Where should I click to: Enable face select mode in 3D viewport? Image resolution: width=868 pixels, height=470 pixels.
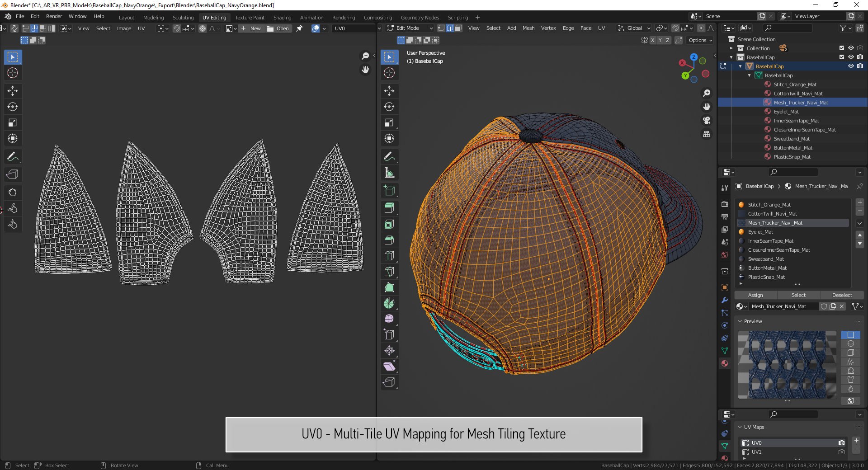click(x=458, y=28)
